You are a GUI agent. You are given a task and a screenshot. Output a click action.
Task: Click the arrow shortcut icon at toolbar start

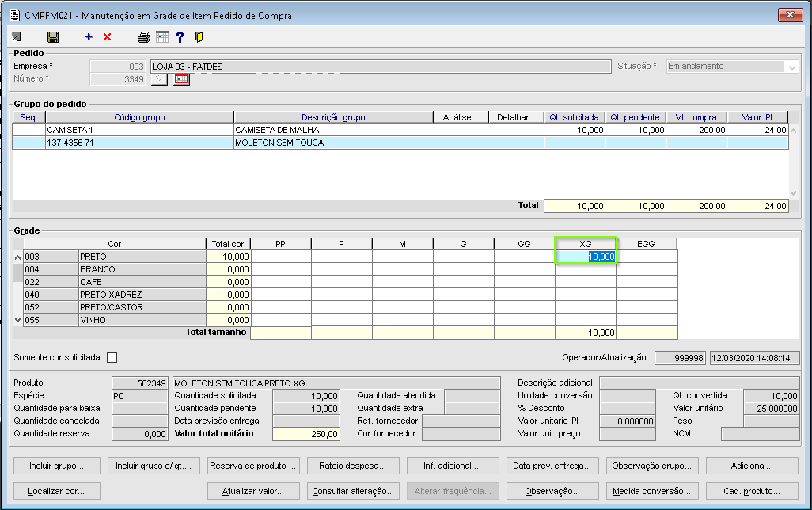pos(17,37)
